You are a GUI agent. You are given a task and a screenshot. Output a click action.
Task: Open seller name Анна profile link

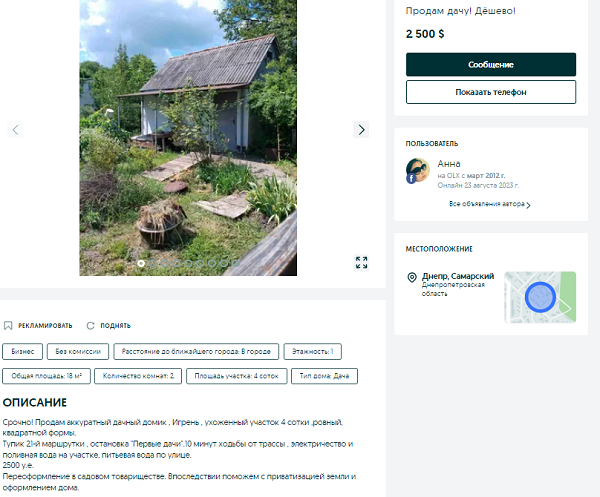coord(449,162)
